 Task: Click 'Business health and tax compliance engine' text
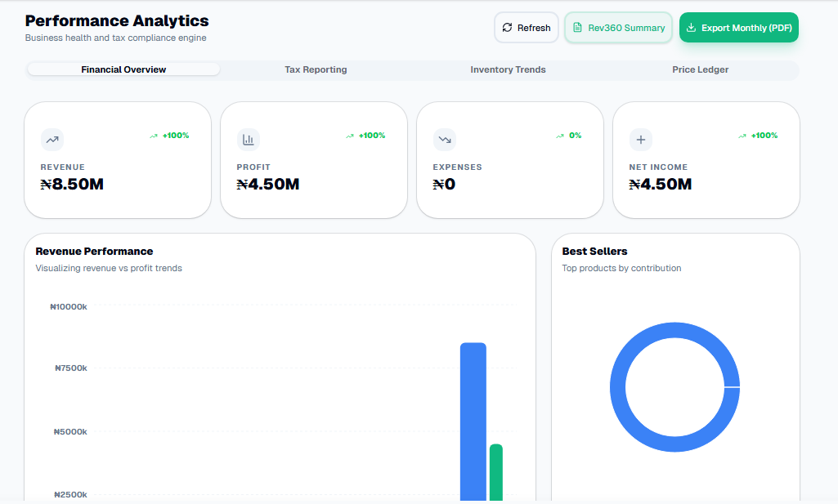click(x=115, y=38)
